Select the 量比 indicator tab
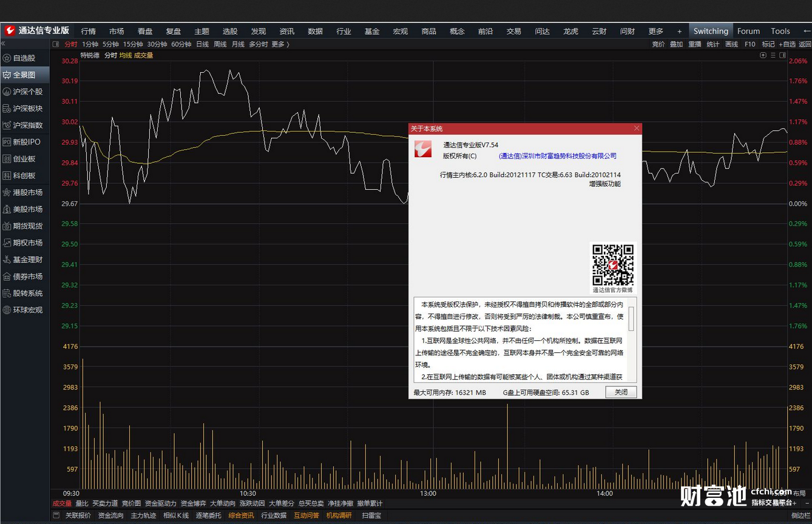Viewport: 812px width, 524px height. pyautogui.click(x=82, y=503)
